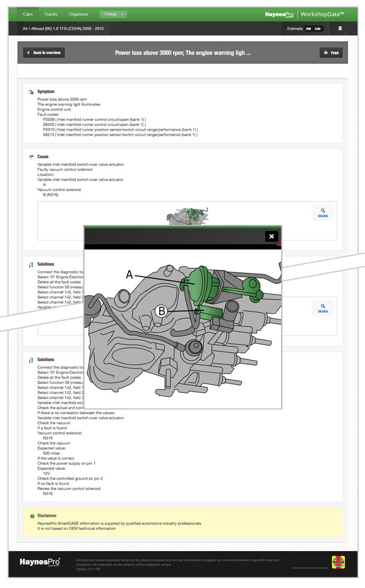Close the enlarged engine diagram popup
The image size is (365, 588).
pos(271,236)
